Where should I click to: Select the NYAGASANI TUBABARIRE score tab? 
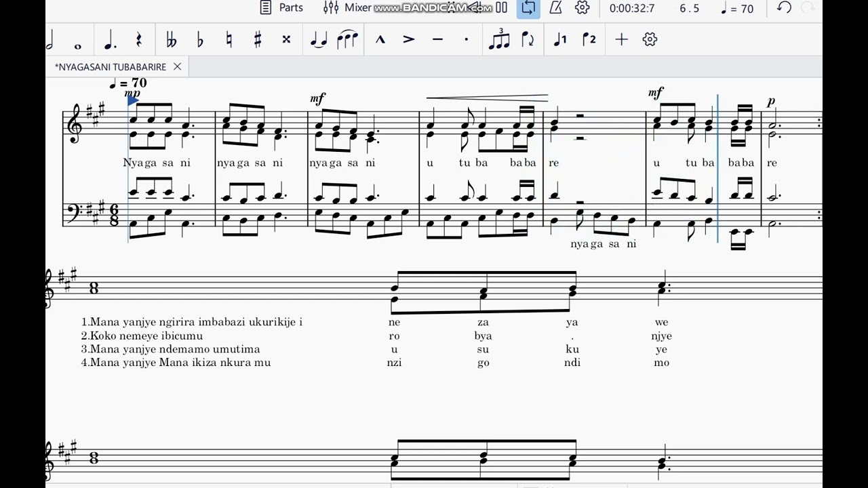click(111, 66)
